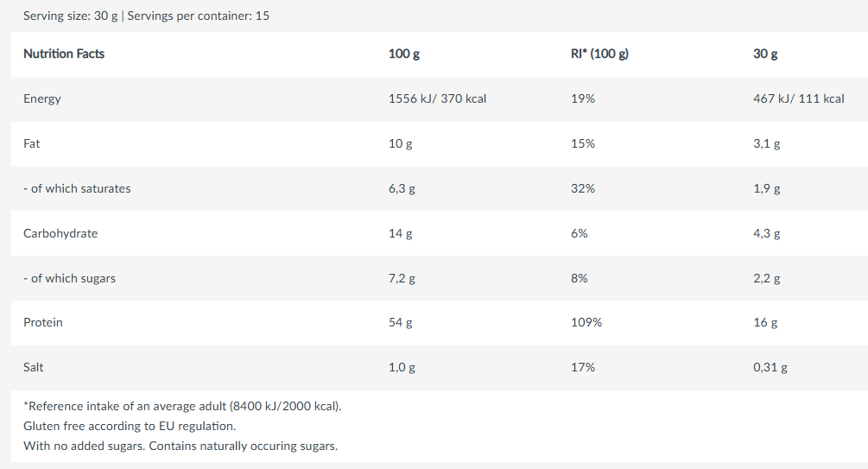
Task: Select the Carbohydrate row label
Action: click(60, 233)
